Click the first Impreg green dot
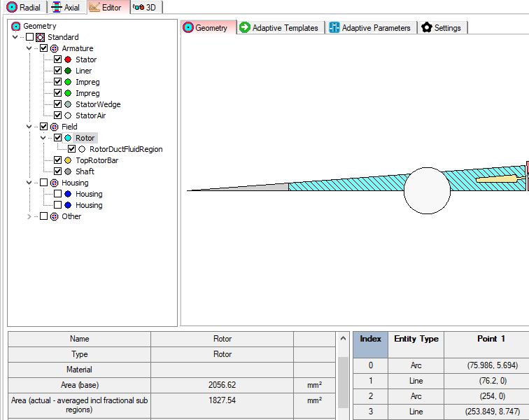529x420 pixels. pos(68,82)
